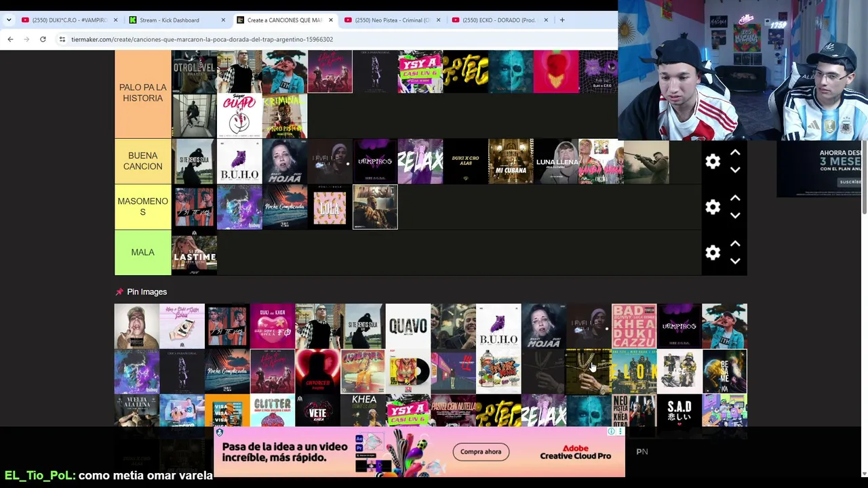Image resolution: width=868 pixels, height=488 pixels.
Task: Select VAMPIROS cover in BUENA CANCION tier
Action: [x=375, y=161]
